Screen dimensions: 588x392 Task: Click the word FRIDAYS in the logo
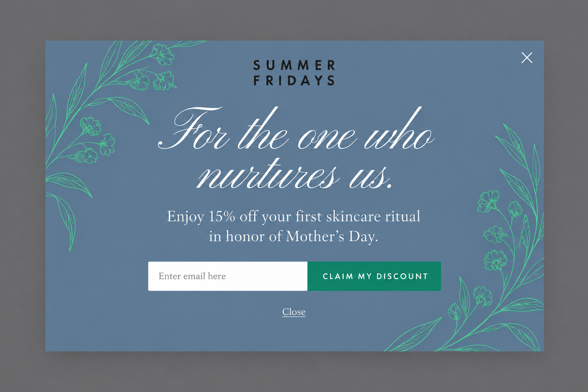point(294,80)
